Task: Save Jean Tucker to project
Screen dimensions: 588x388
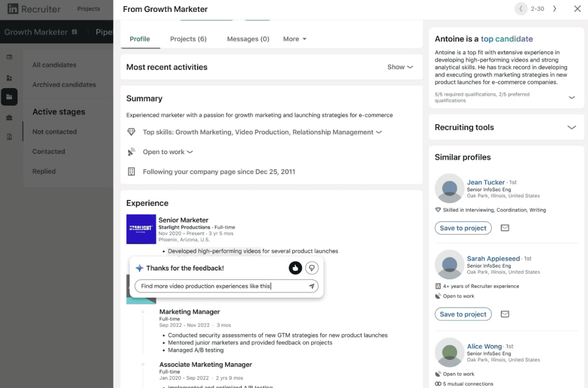Action: coord(463,228)
